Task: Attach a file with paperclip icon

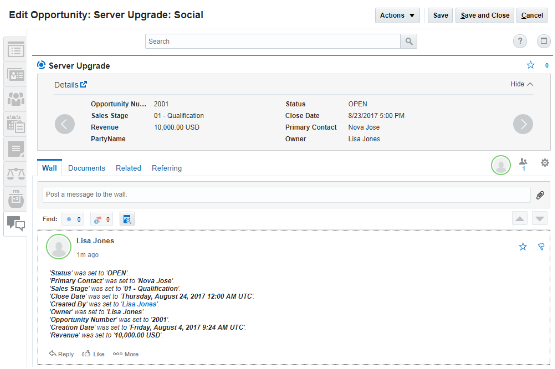Action: coord(540,195)
